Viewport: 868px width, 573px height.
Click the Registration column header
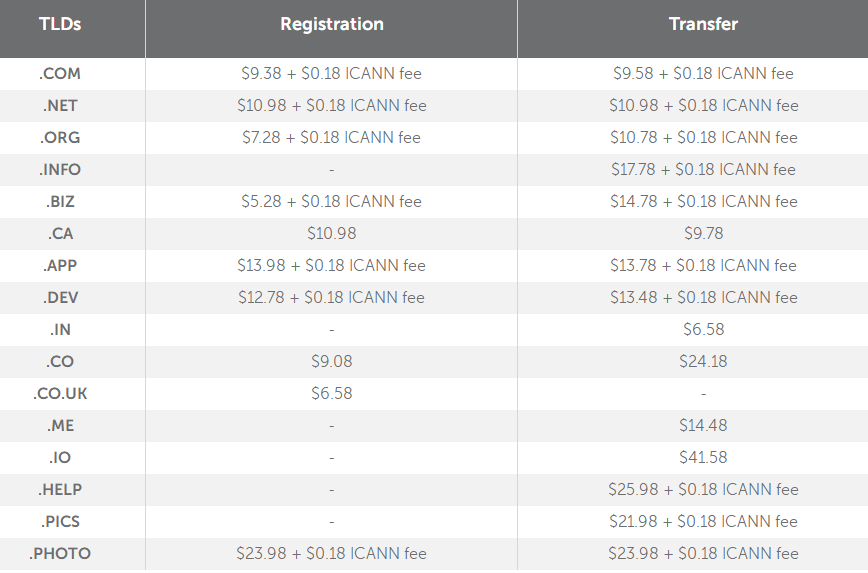pos(331,24)
